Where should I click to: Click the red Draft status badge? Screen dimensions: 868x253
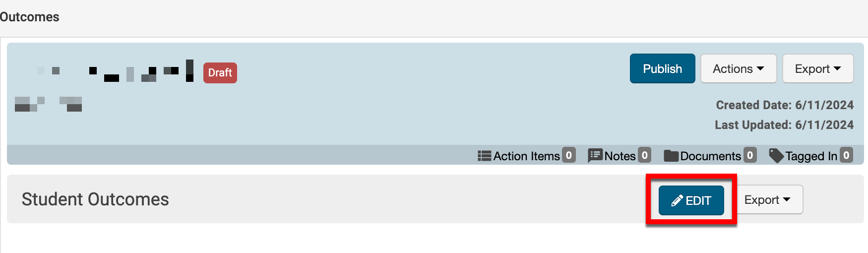coord(220,72)
